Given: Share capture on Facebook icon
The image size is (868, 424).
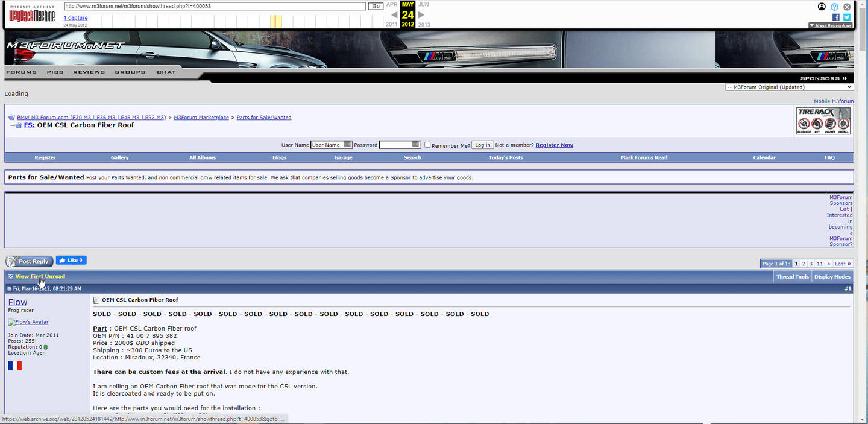Looking at the screenshot, I should click(836, 17).
